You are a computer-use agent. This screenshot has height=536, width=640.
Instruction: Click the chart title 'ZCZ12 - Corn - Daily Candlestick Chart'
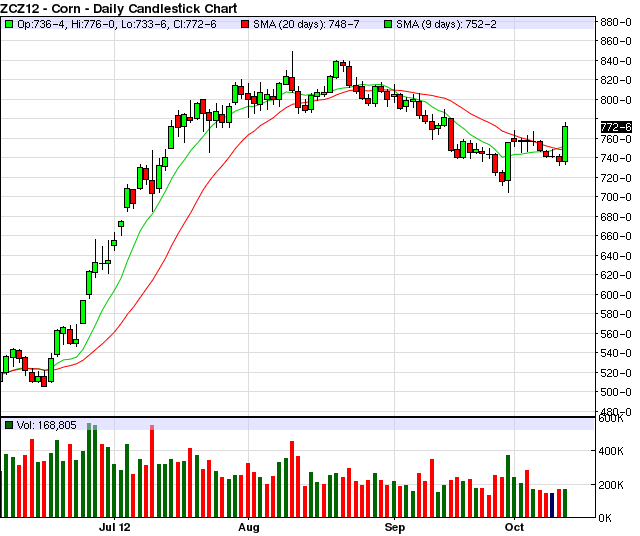119,8
